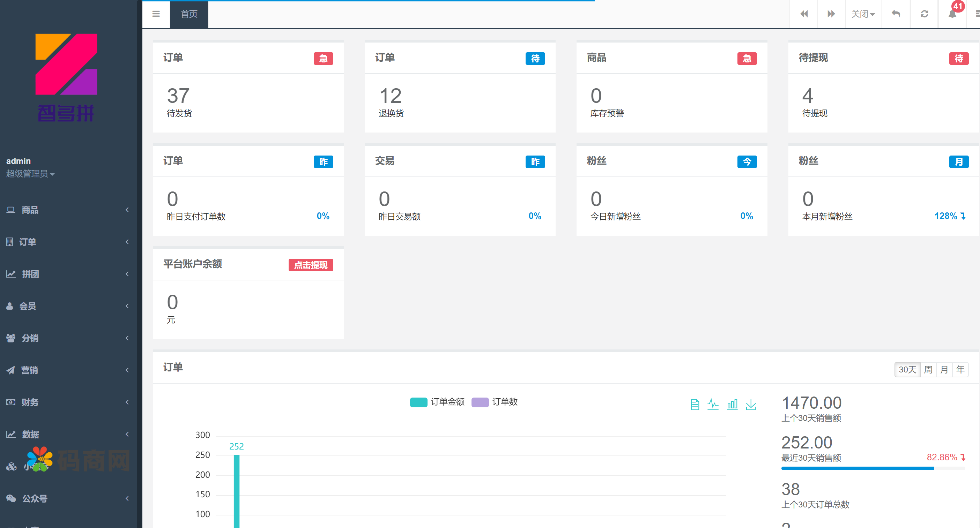Click the rewind tabs left icon
Screen dimensions: 980x528
pos(804,14)
